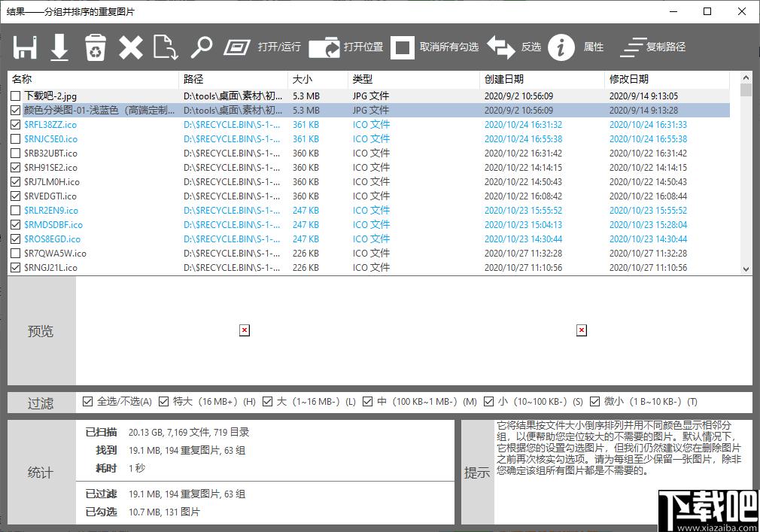Click the download arrow toolbar icon
Image resolution: width=760 pixels, height=532 pixels.
click(x=59, y=47)
